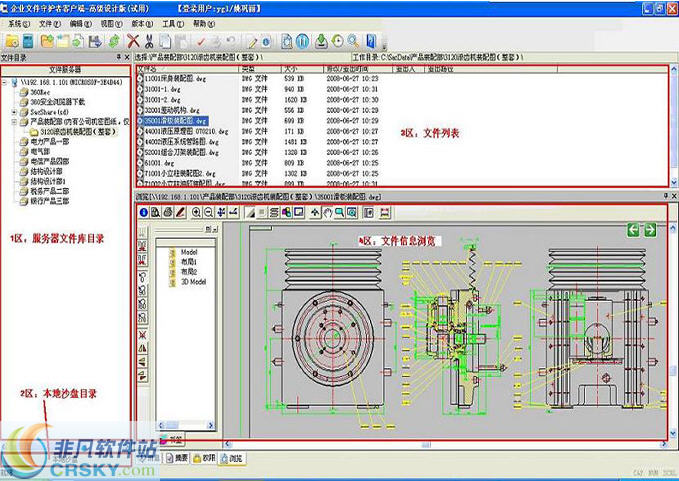
Task: Select the Model layout item
Action: coord(189,252)
